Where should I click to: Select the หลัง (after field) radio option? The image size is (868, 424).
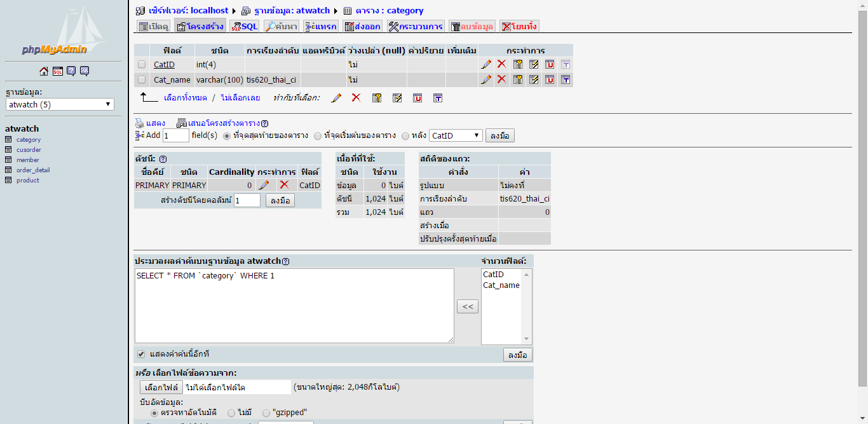point(405,135)
